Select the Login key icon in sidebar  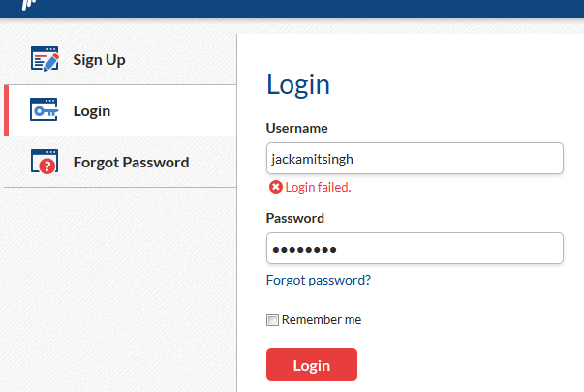click(44, 109)
